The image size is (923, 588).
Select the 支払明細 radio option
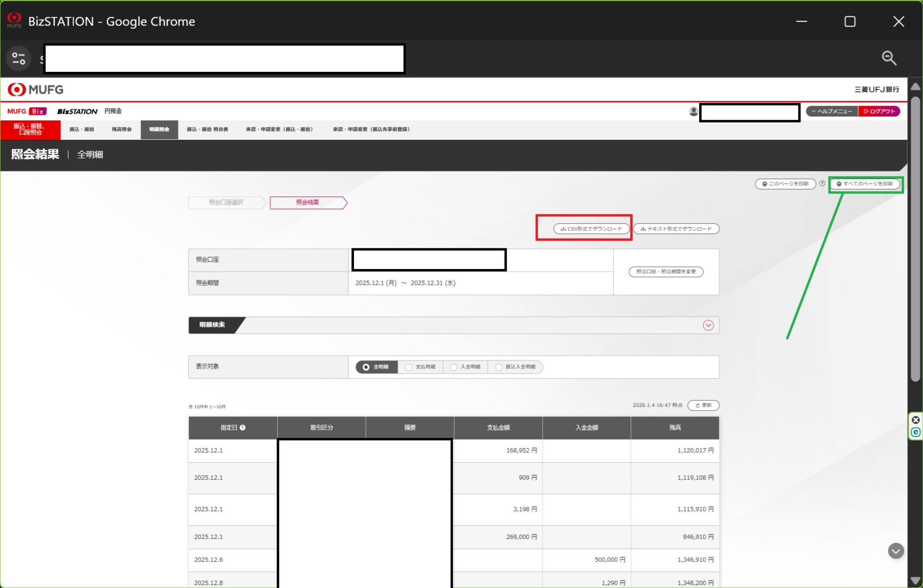409,367
